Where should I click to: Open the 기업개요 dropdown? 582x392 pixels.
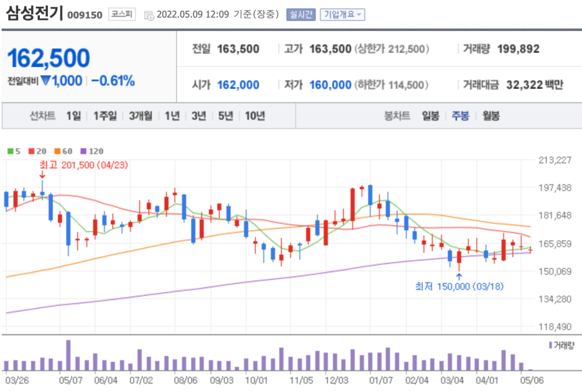pos(342,15)
